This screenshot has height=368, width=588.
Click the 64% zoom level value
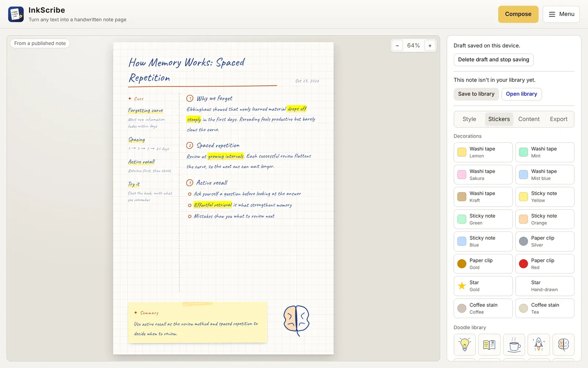[413, 46]
